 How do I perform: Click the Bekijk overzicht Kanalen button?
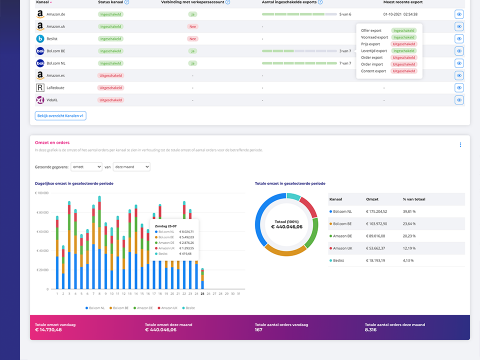coord(61,116)
